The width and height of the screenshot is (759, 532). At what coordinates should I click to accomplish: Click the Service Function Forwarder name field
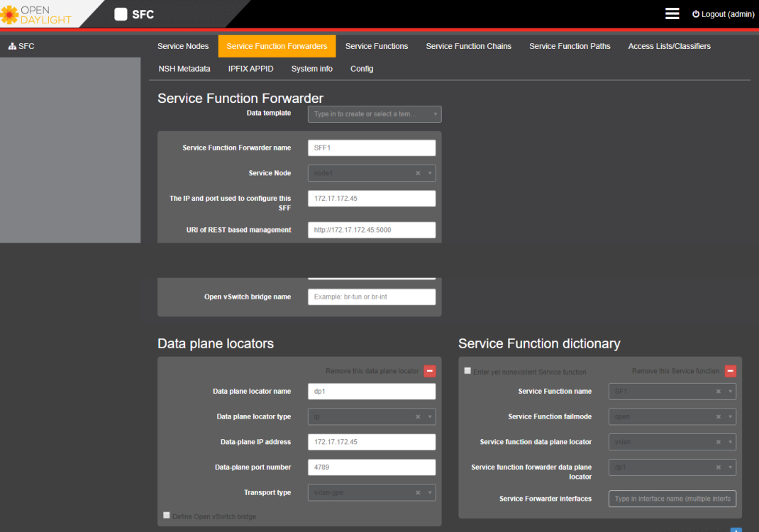[372, 148]
